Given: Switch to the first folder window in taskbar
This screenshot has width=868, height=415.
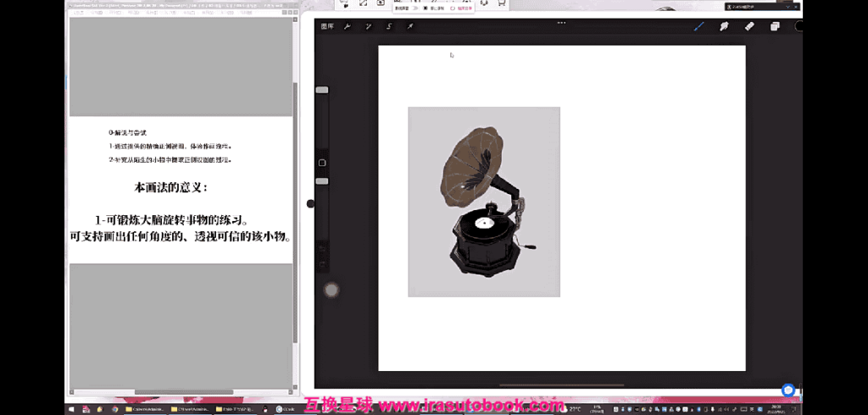Looking at the screenshot, I should [x=145, y=409].
